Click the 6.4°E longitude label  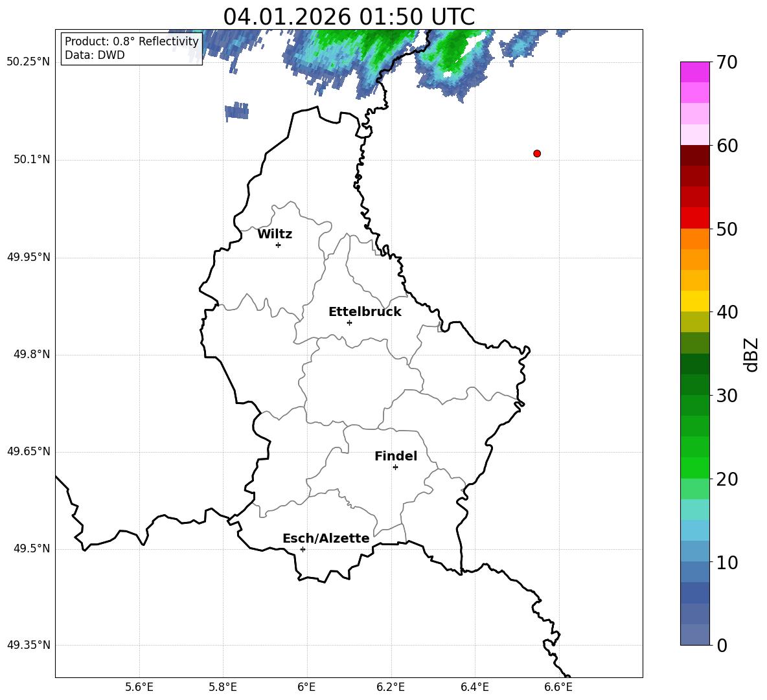[x=474, y=687]
